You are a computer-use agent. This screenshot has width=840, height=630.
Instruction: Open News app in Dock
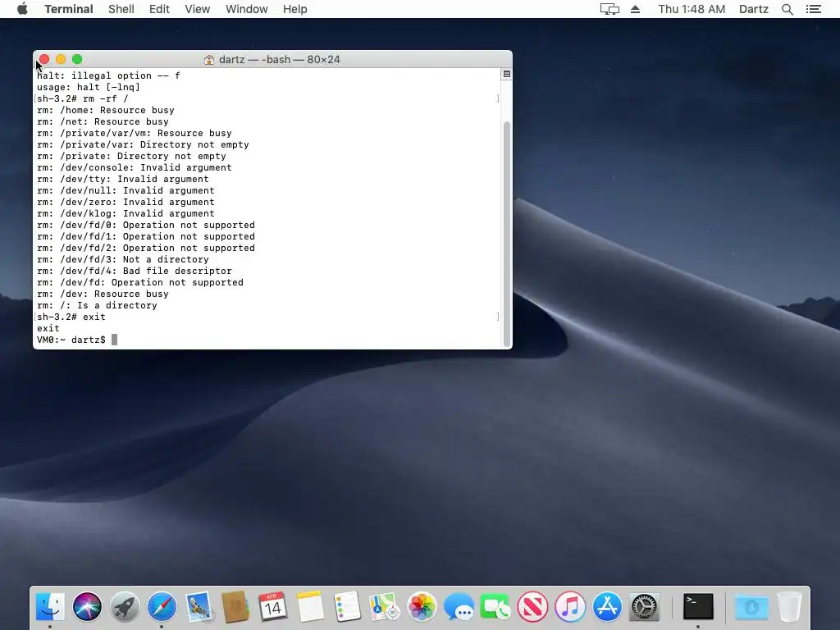tap(533, 607)
